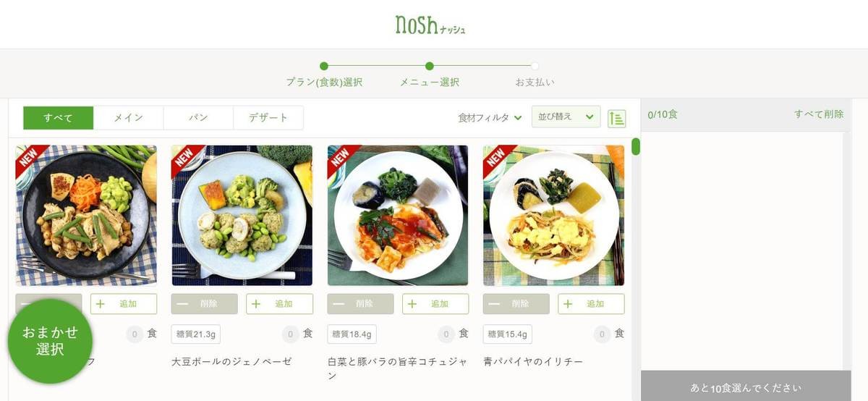
Task: Click the green menu list scrollbar
Action: [x=636, y=146]
